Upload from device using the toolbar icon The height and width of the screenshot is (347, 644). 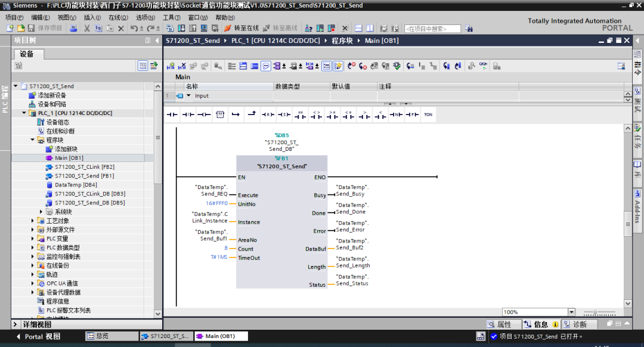coord(193,29)
